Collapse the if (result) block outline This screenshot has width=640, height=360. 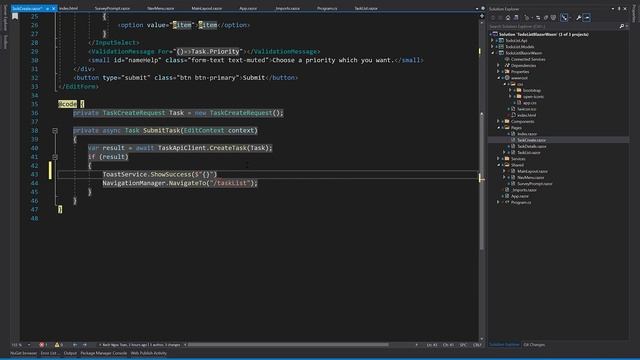pyautogui.click(x=55, y=157)
